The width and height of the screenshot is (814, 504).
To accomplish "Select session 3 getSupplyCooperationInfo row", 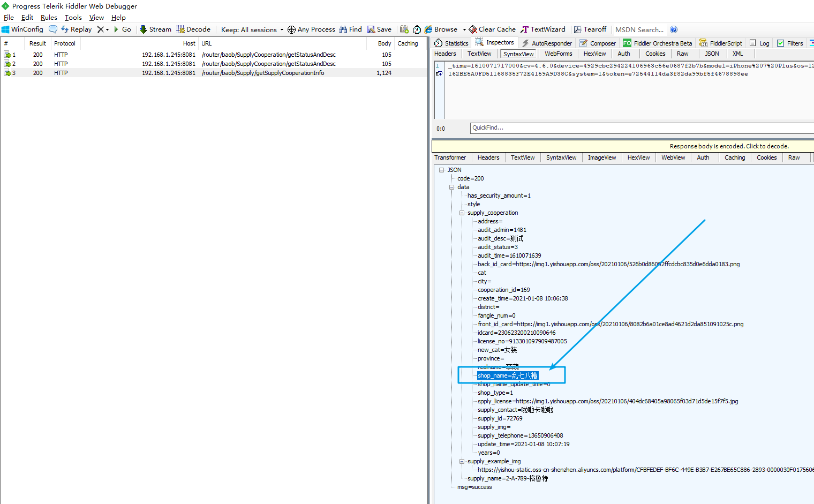I will tap(214, 73).
